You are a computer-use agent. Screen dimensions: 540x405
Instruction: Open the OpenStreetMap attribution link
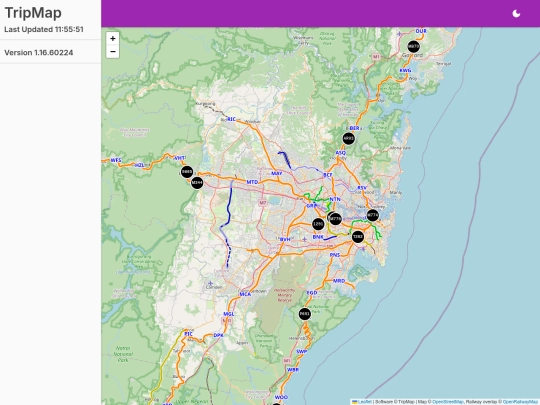pyautogui.click(x=447, y=402)
